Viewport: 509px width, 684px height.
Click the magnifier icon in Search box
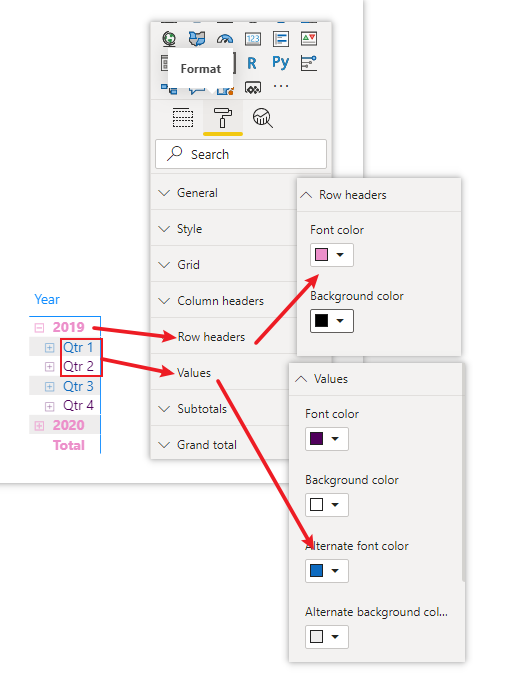(175, 154)
